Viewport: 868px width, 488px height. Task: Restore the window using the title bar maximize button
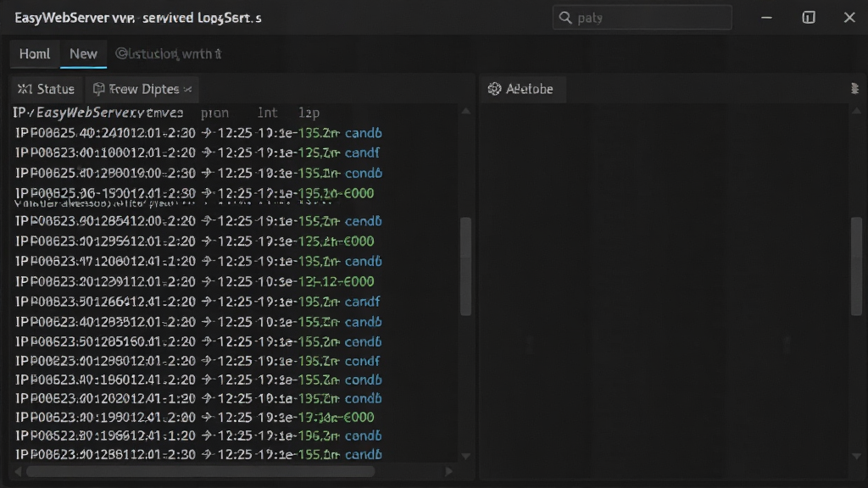(809, 18)
